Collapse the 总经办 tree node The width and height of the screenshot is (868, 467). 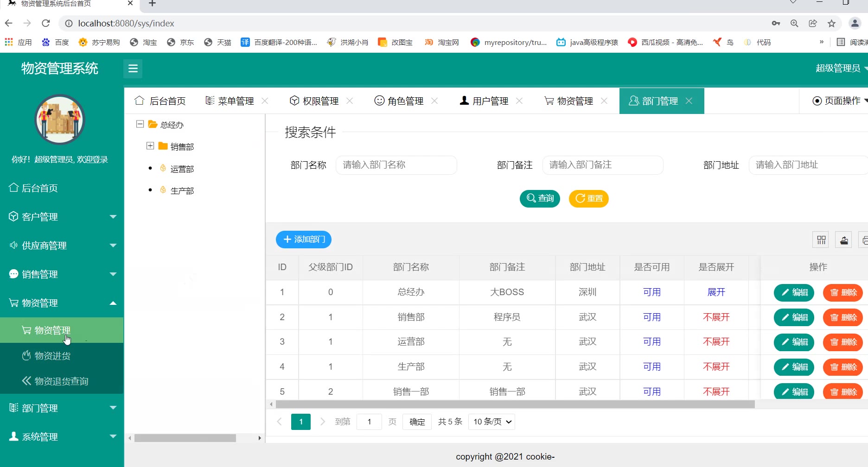pyautogui.click(x=140, y=124)
